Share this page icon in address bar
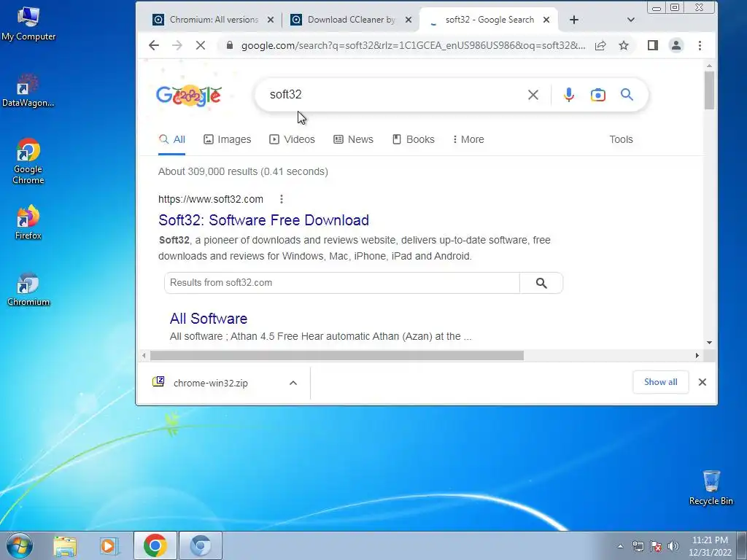This screenshot has width=747, height=560. tap(600, 46)
